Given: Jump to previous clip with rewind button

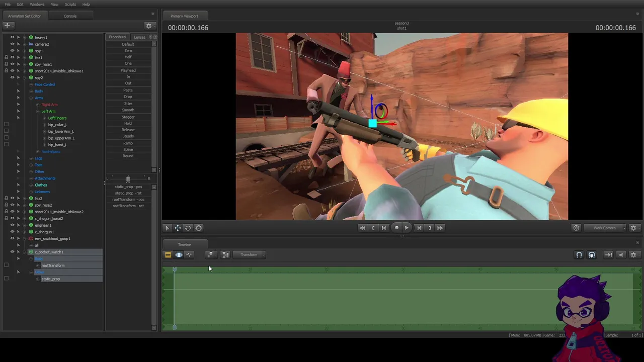Looking at the screenshot, I should click(x=362, y=228).
